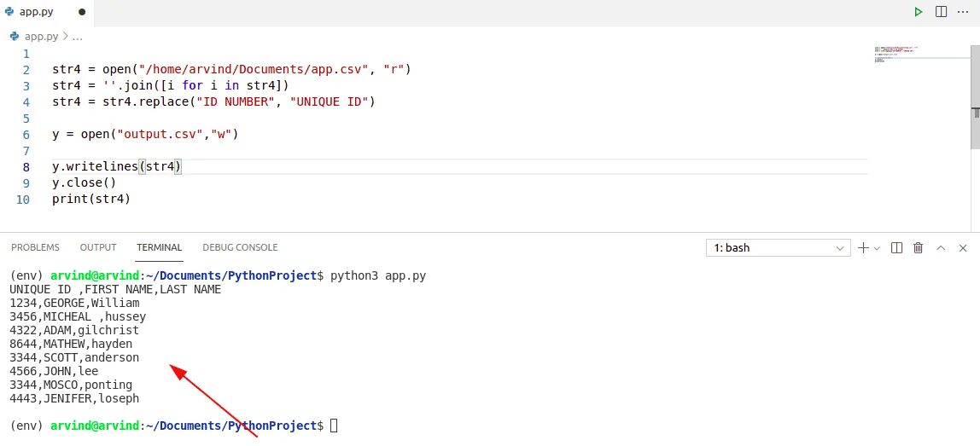Click the app.py breadcrumb item

[x=40, y=37]
